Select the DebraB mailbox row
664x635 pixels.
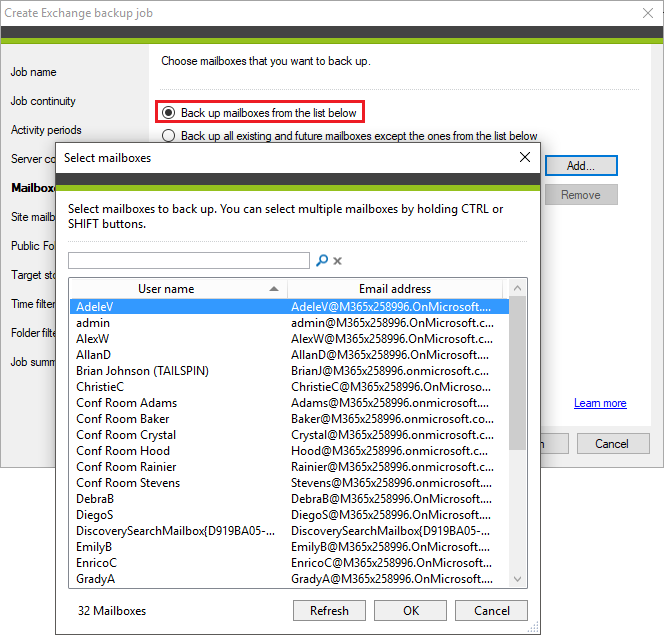(289, 499)
